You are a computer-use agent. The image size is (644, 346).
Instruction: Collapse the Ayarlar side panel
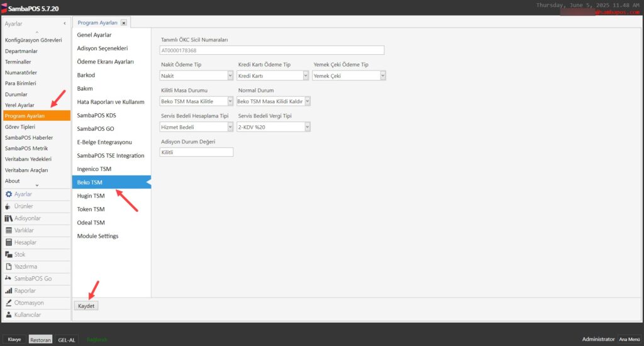[65, 23]
